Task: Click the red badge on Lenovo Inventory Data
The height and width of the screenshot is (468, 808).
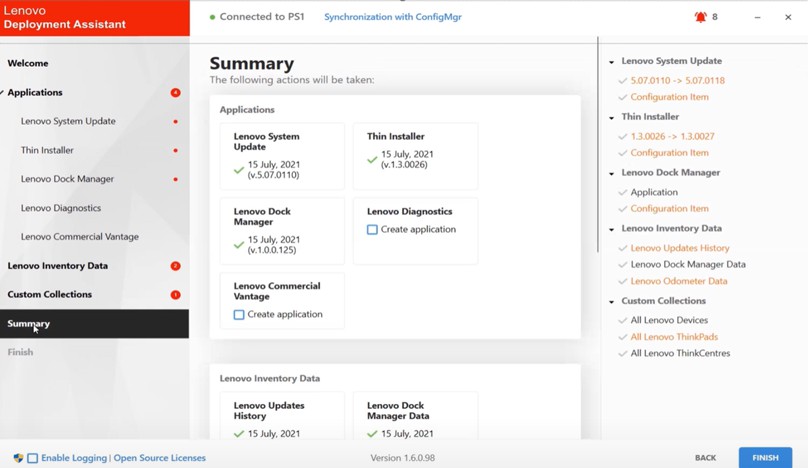Action: 175,266
